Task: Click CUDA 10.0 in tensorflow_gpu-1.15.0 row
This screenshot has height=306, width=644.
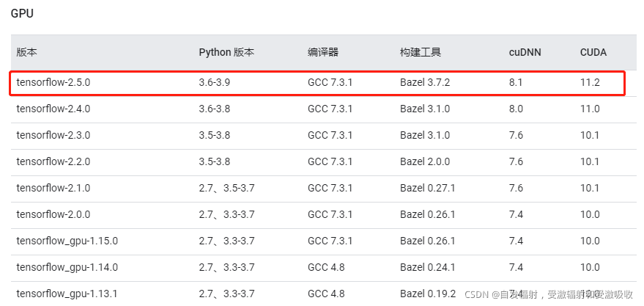Action: point(590,241)
